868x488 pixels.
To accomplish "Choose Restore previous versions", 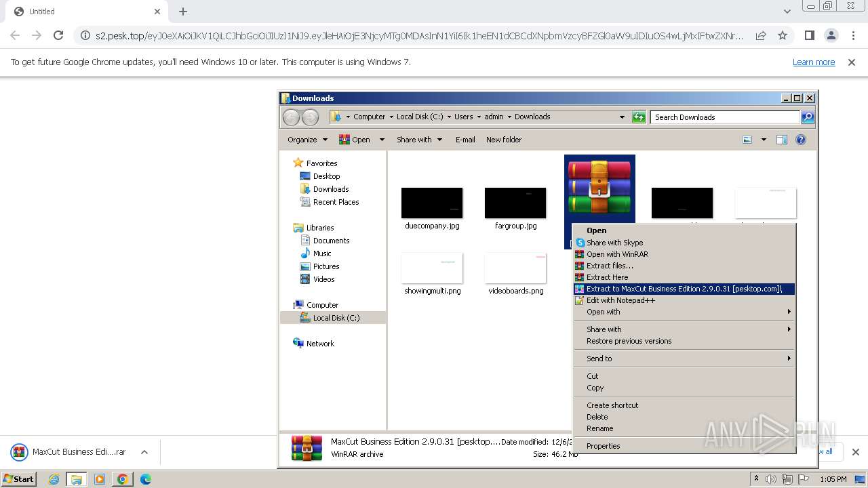I will 684,341.
